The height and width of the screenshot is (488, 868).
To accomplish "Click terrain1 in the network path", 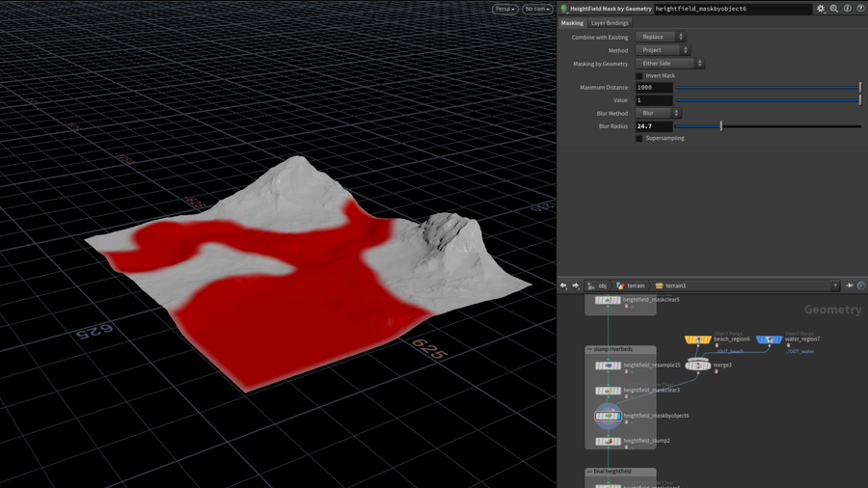I will tap(671, 286).
